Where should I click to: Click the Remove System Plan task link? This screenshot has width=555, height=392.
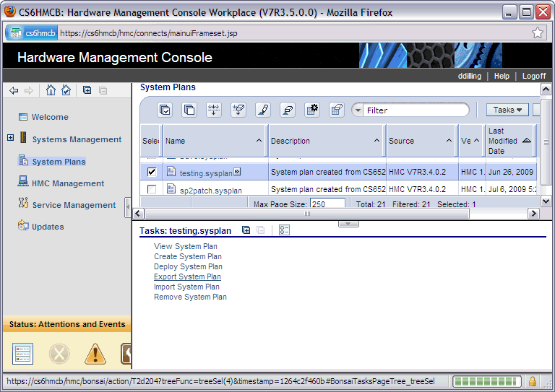pos(190,297)
